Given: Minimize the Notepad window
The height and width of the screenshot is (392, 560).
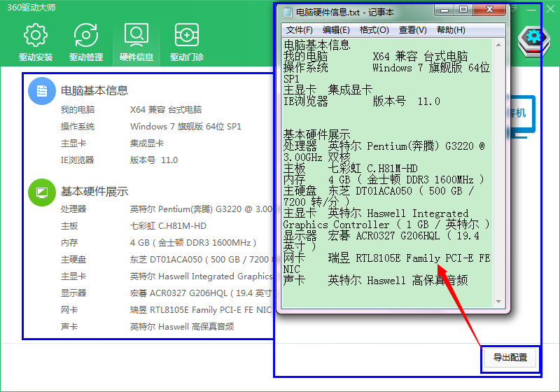Looking at the screenshot, I should (x=444, y=10).
